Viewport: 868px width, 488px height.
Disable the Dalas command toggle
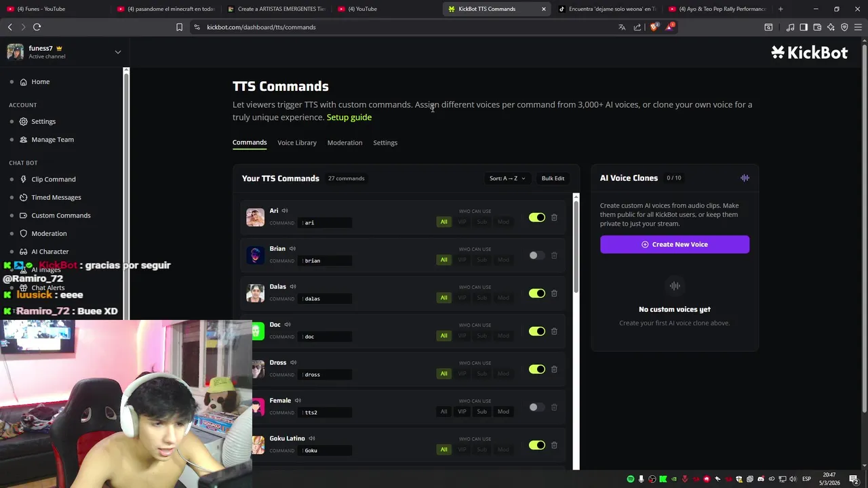[x=537, y=293]
